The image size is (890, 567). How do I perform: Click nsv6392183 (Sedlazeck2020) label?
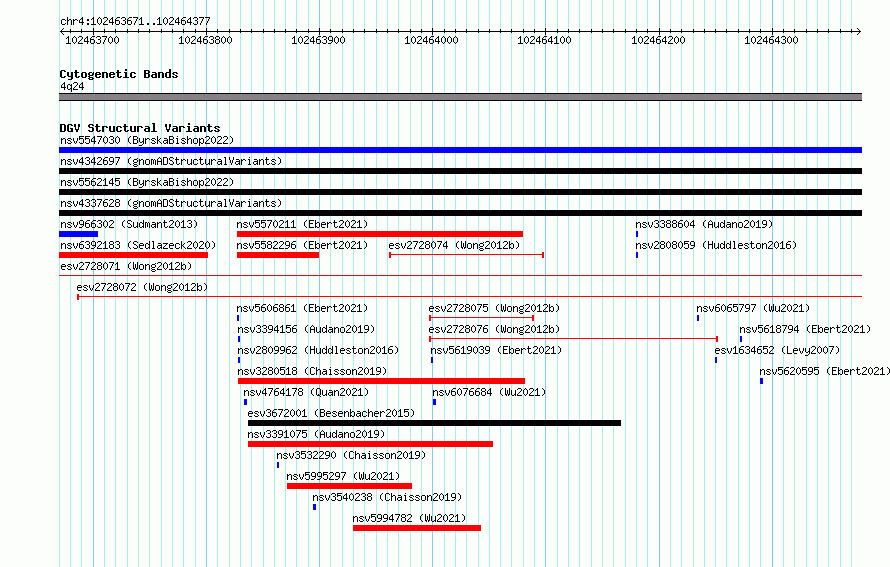[x=138, y=245]
